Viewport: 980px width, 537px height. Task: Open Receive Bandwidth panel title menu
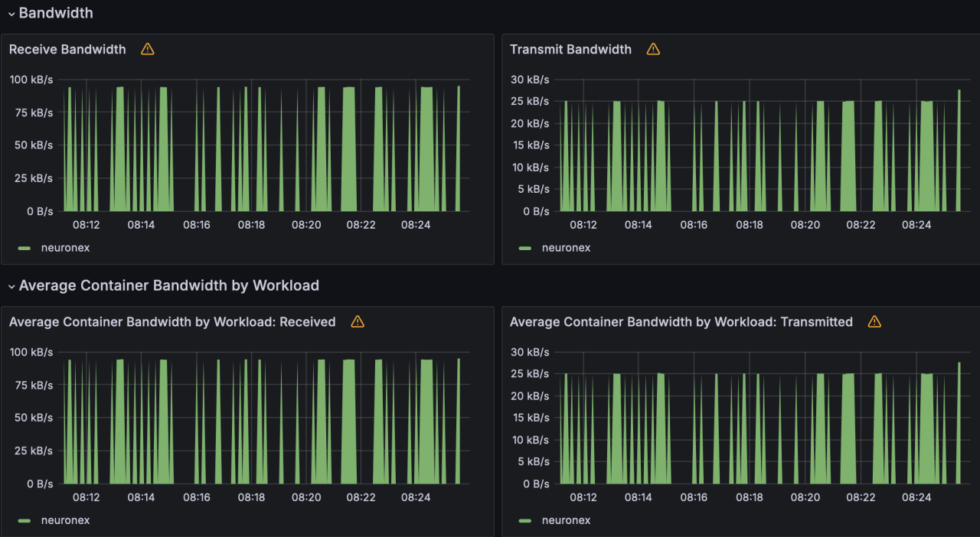67,49
